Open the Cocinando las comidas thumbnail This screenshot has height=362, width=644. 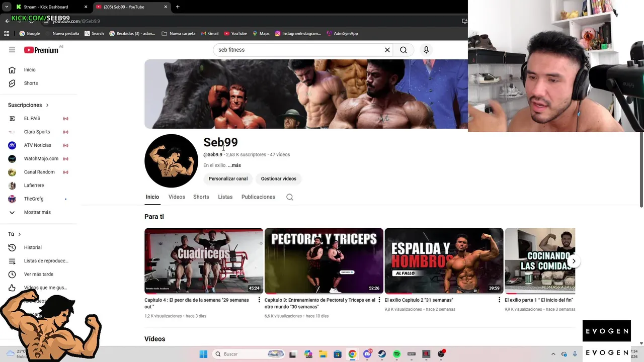pyautogui.click(x=540, y=261)
